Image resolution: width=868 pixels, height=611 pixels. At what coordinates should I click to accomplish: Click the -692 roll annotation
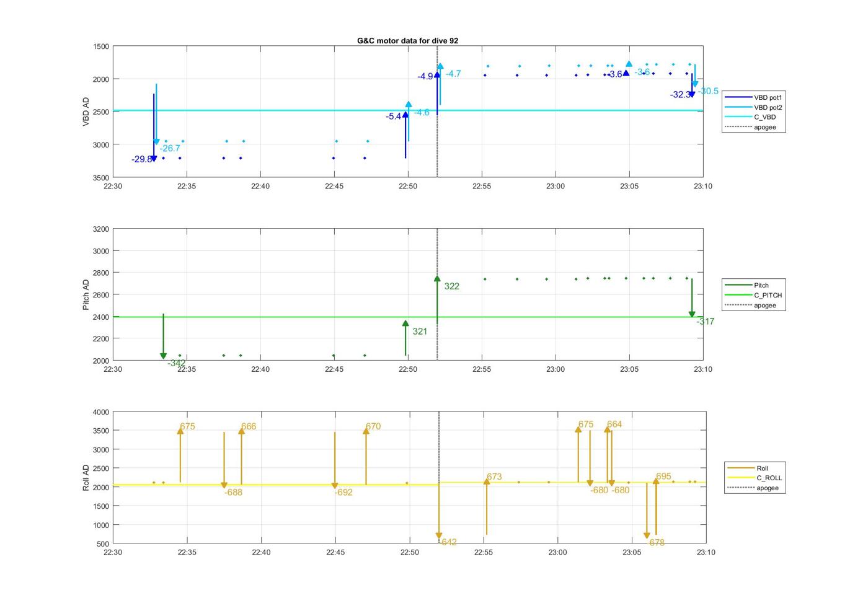point(343,493)
